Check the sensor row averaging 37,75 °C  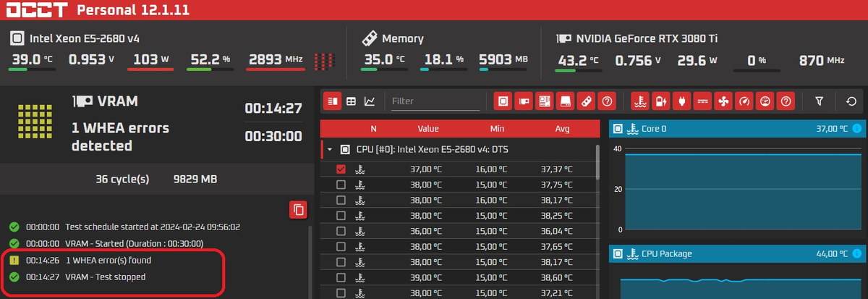click(341, 185)
